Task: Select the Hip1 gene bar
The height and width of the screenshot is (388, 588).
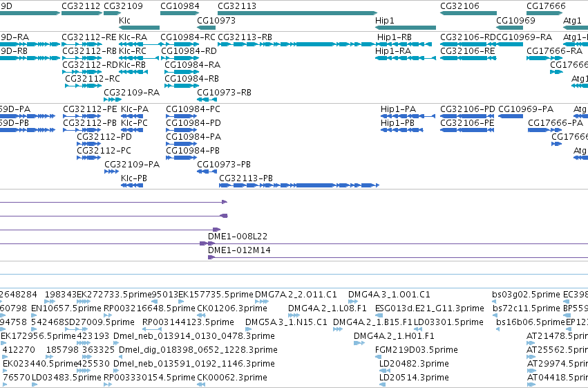Action: 406,28
